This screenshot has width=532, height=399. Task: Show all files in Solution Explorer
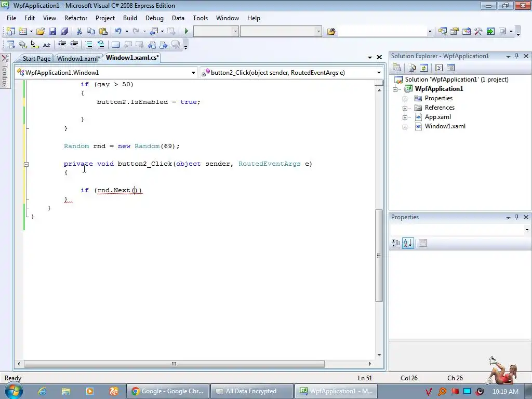411,68
